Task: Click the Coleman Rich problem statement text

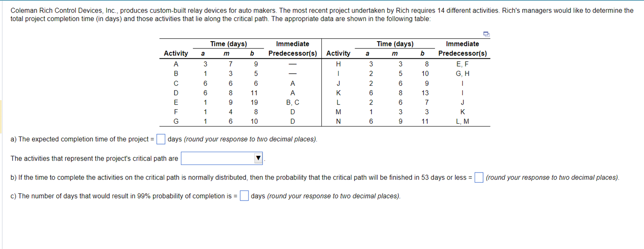Action: 170,11
